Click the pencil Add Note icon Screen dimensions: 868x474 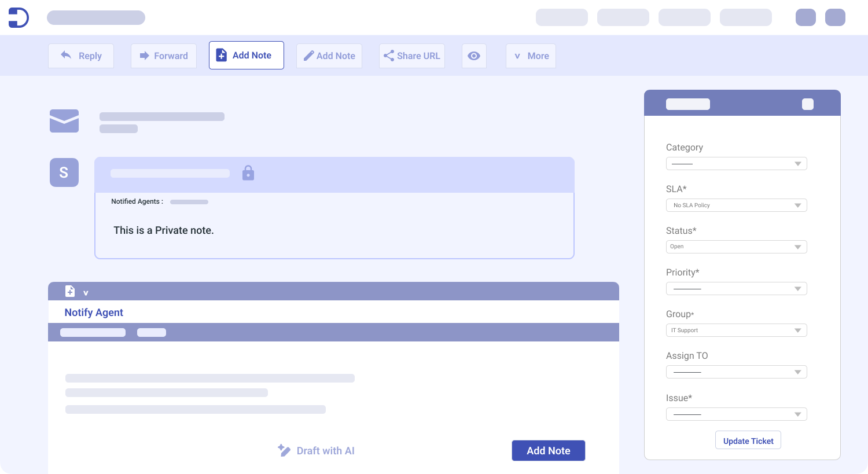[x=308, y=56]
